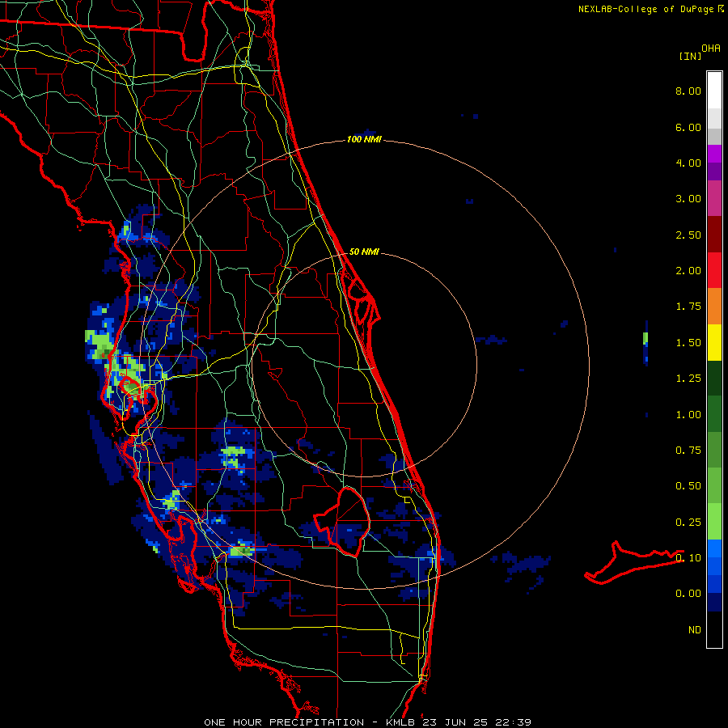Click the OHA product label
The height and width of the screenshot is (728, 728).
pyautogui.click(x=711, y=48)
